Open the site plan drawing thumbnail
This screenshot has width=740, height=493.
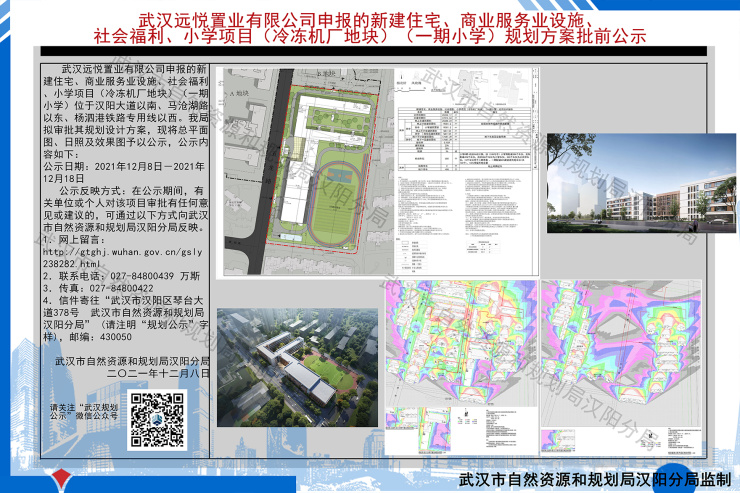[378, 172]
